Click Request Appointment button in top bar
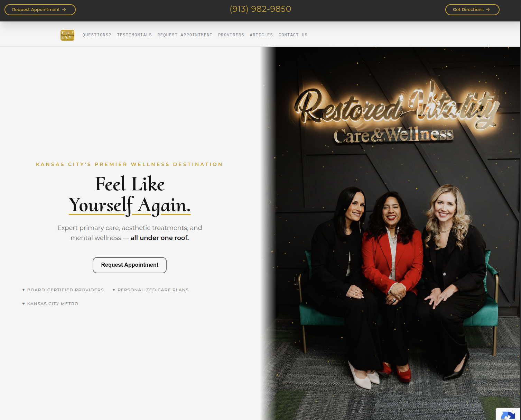Screen dimensions: 521x420 click(40, 10)
